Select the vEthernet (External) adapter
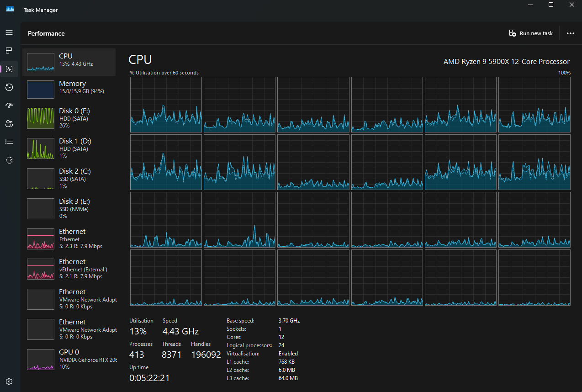Screen dimensions: 582x392 [x=69, y=269]
